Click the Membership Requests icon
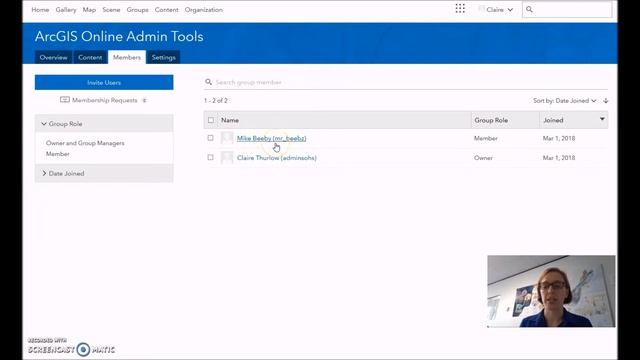Screen dimensions: 640x360 point(64,100)
